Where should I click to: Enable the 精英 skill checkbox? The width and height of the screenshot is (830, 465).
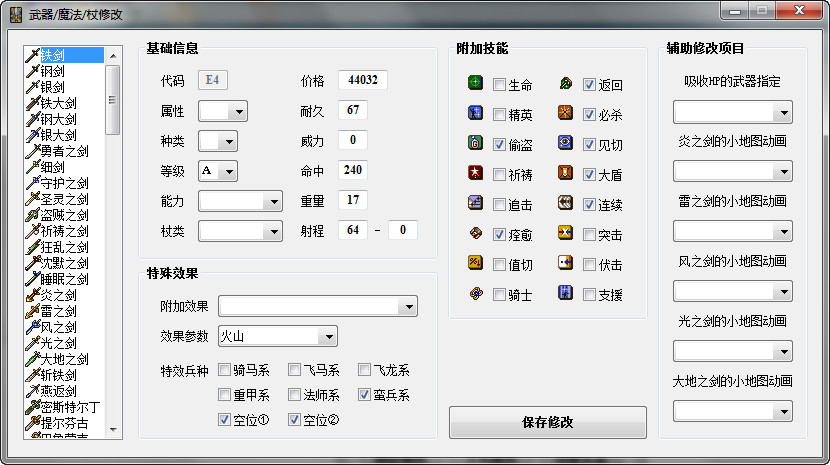499,115
